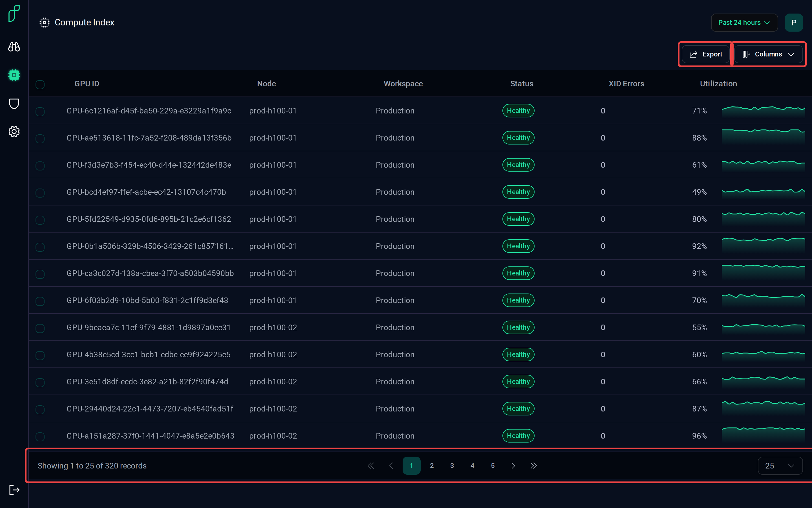The width and height of the screenshot is (812, 508).
Task: Sort by the GPU ID column header
Action: point(87,84)
